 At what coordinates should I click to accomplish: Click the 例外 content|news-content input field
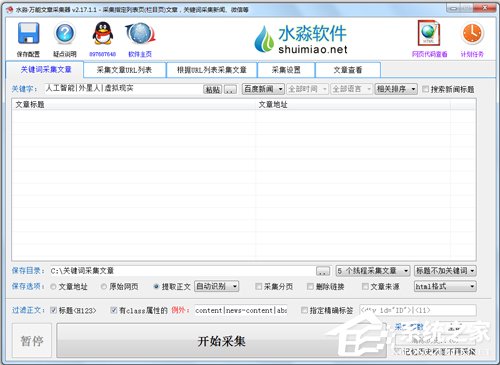coord(241,310)
